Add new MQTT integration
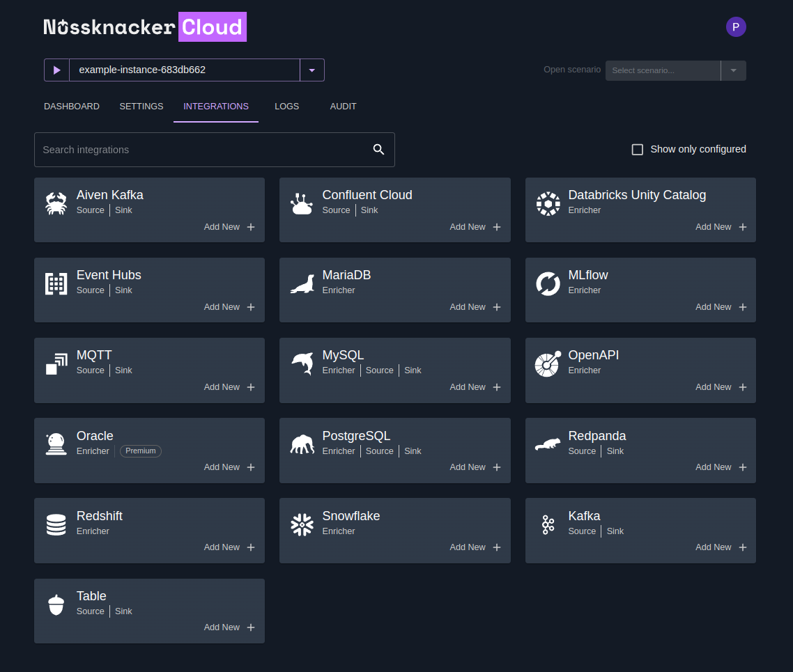This screenshot has height=672, width=793. coord(229,387)
